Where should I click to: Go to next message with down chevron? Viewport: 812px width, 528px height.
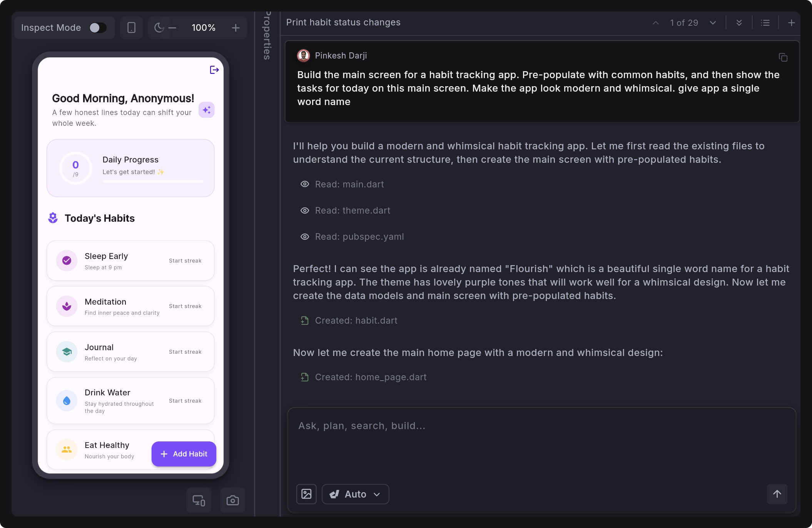(x=713, y=23)
